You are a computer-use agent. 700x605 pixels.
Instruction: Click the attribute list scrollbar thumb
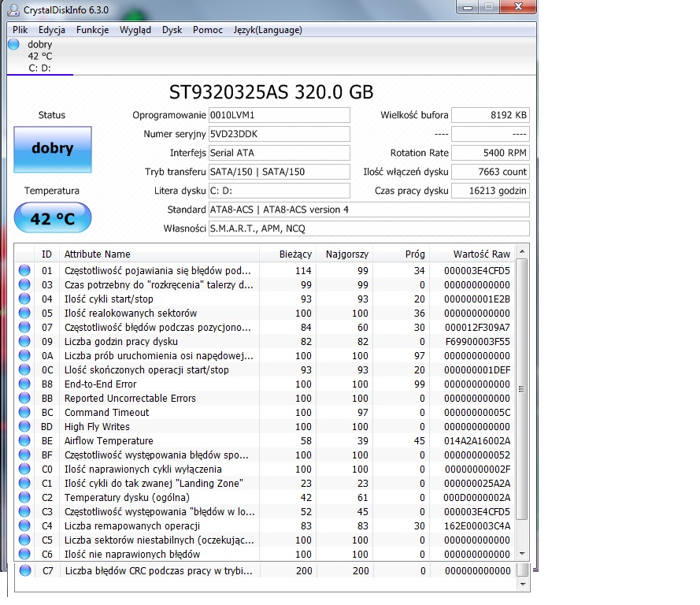522,389
